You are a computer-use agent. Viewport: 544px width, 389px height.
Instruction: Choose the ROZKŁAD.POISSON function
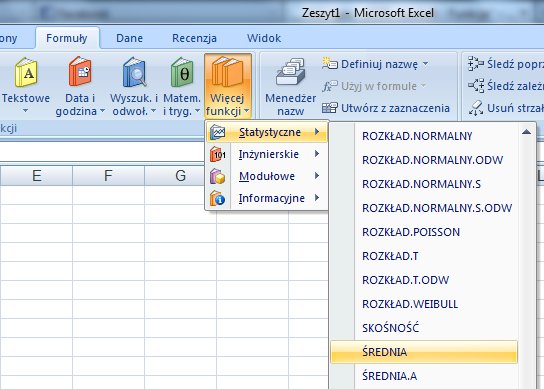[x=424, y=232]
